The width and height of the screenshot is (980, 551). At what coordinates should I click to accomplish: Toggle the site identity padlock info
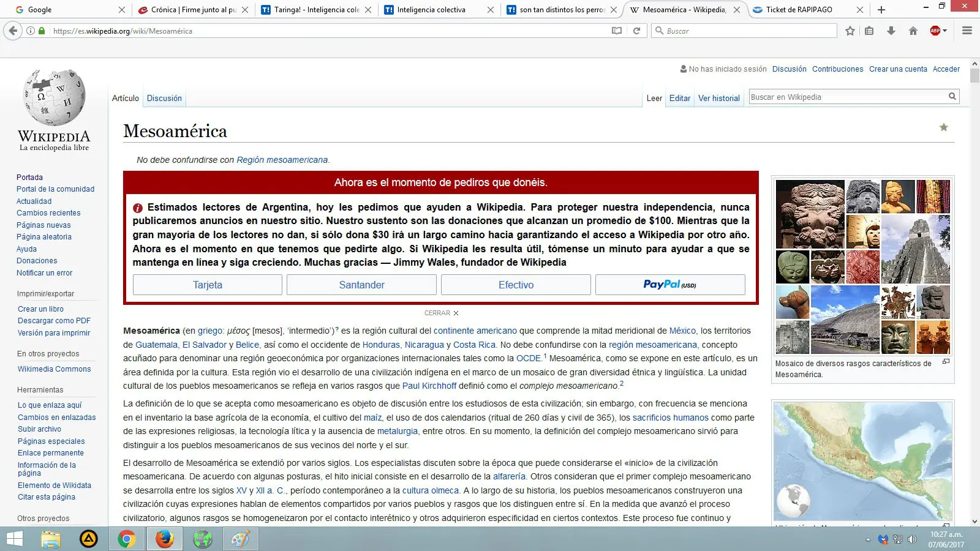point(40,31)
